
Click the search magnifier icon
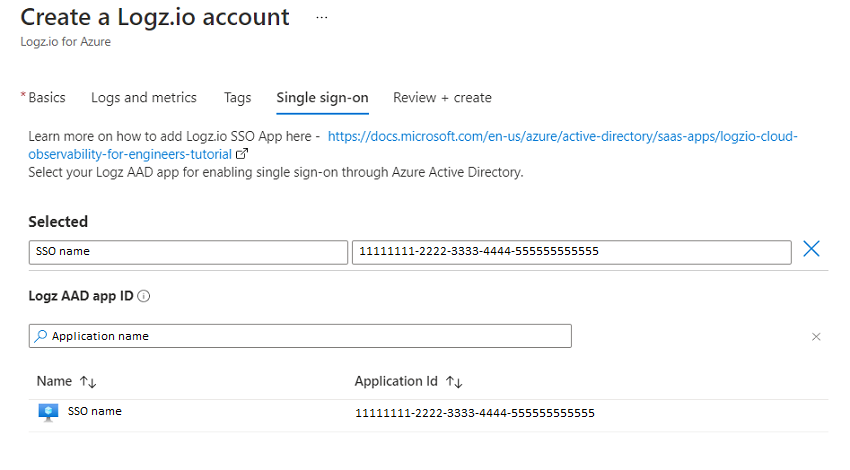coord(41,336)
